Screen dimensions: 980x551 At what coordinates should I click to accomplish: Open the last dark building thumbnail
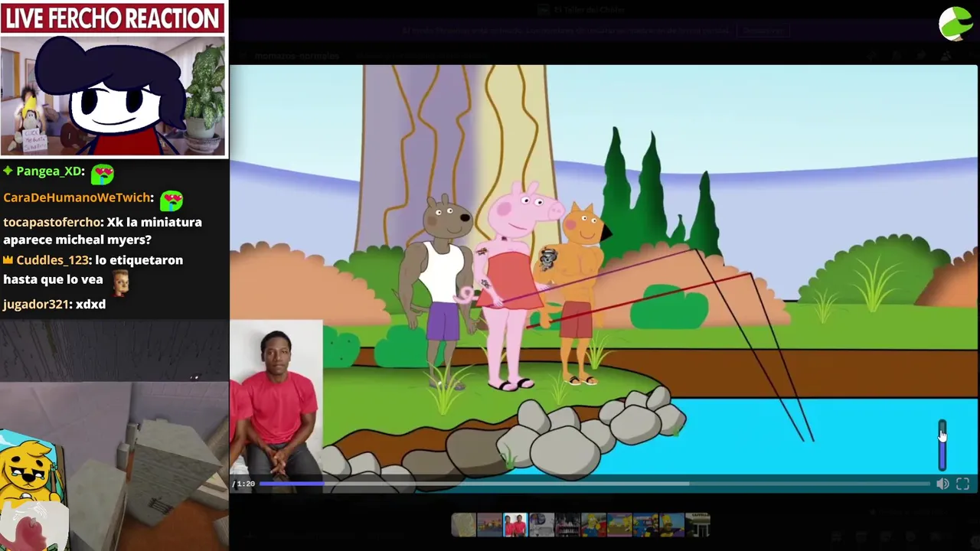pos(697,525)
